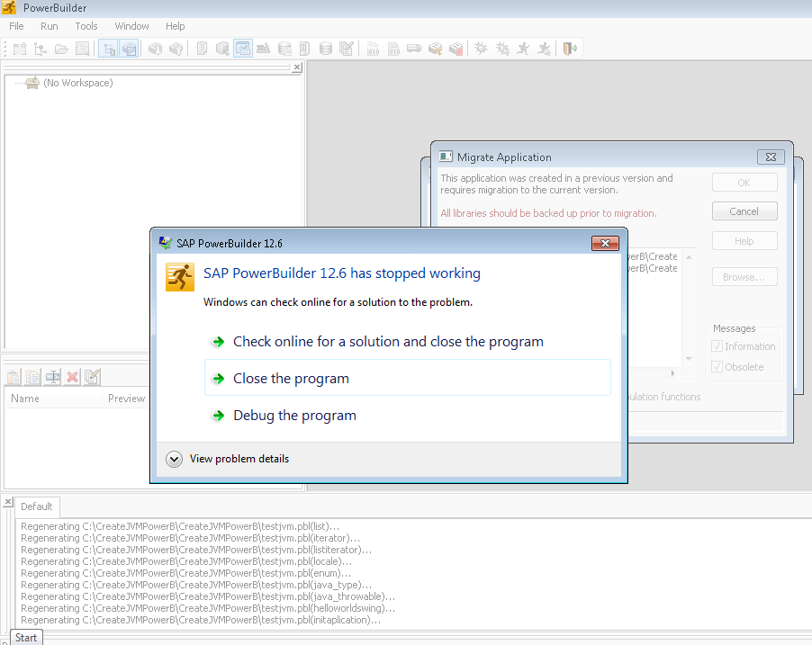812x645 pixels.
Task: Open the Run menu
Action: point(50,26)
